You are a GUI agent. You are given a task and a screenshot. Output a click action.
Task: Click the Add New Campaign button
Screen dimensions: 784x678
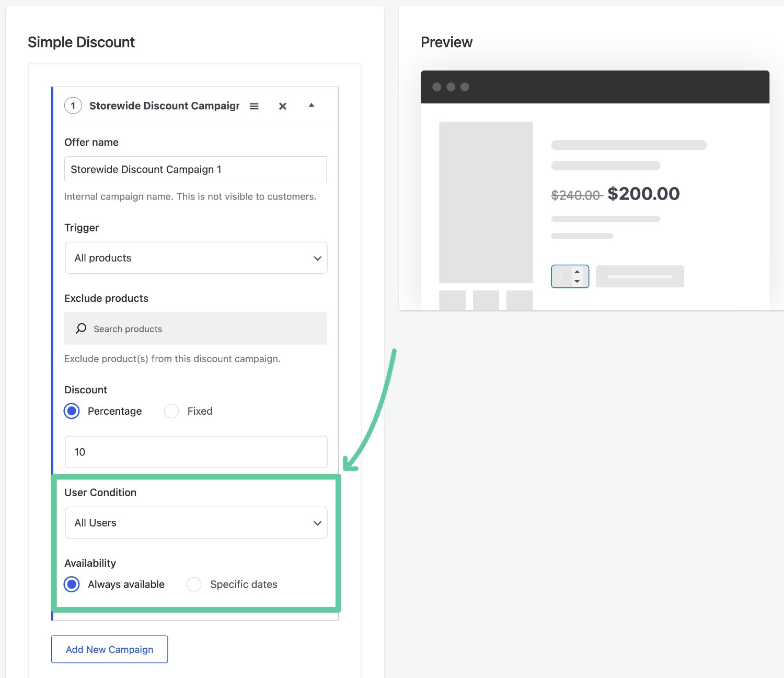pyautogui.click(x=110, y=649)
